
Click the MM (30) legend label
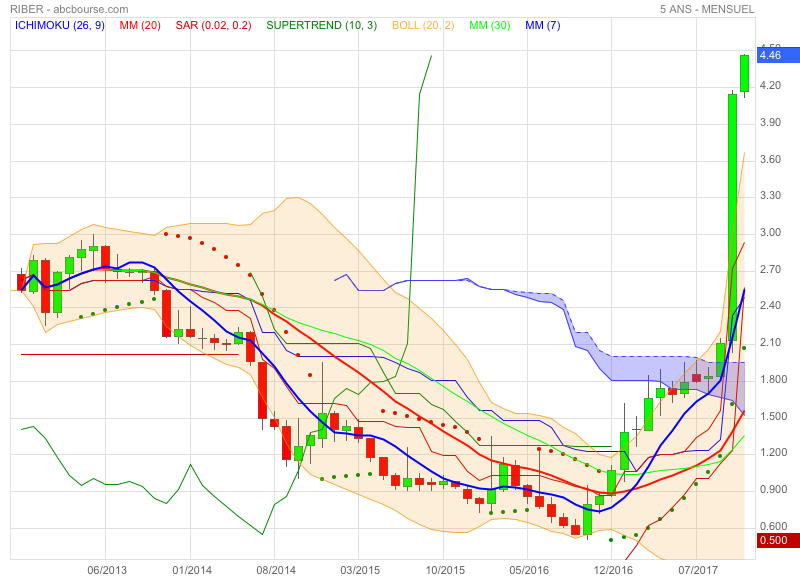pos(490,25)
